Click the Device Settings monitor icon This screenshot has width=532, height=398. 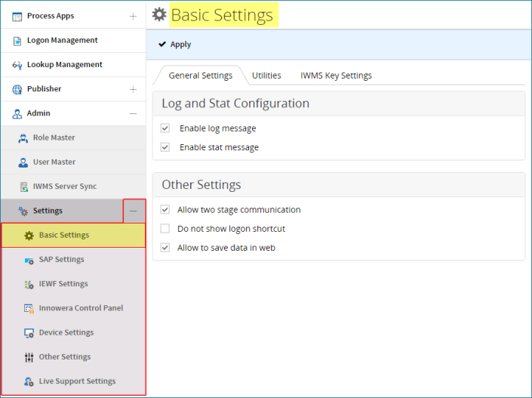click(29, 333)
